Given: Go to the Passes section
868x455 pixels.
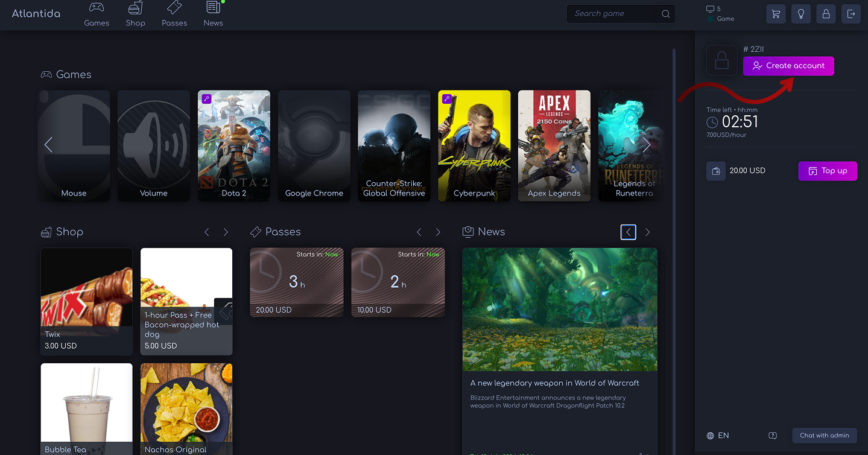Looking at the screenshot, I should 174,14.
